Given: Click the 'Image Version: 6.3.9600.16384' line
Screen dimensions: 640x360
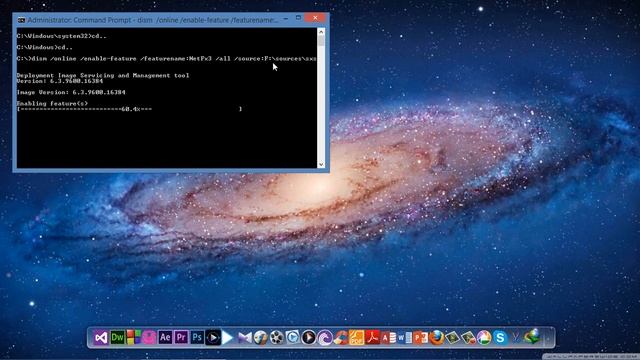Looking at the screenshot, I should (71, 92).
